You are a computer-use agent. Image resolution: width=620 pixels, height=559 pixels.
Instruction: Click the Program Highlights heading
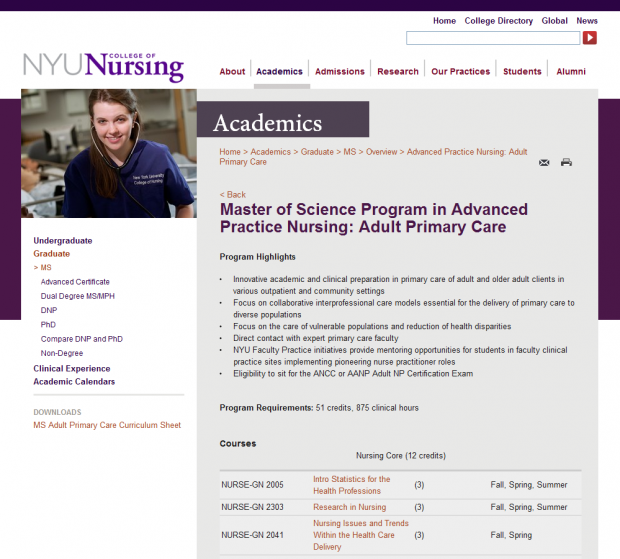tap(257, 257)
